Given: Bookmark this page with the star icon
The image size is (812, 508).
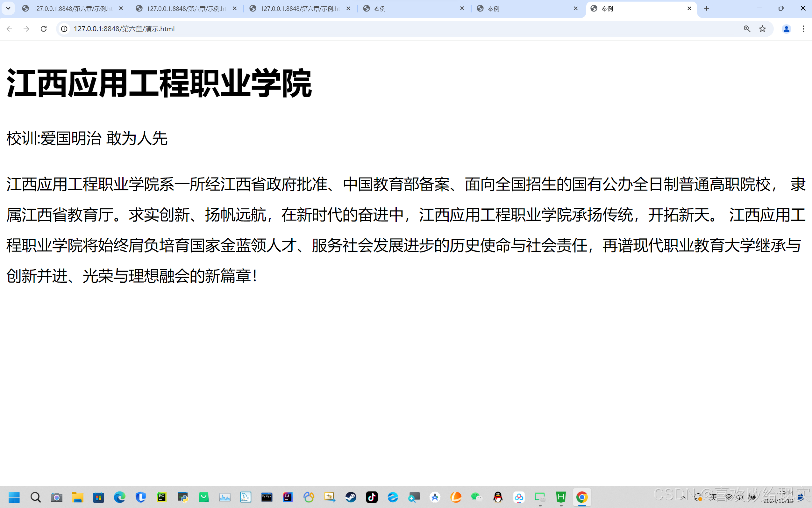Looking at the screenshot, I should click(x=762, y=29).
